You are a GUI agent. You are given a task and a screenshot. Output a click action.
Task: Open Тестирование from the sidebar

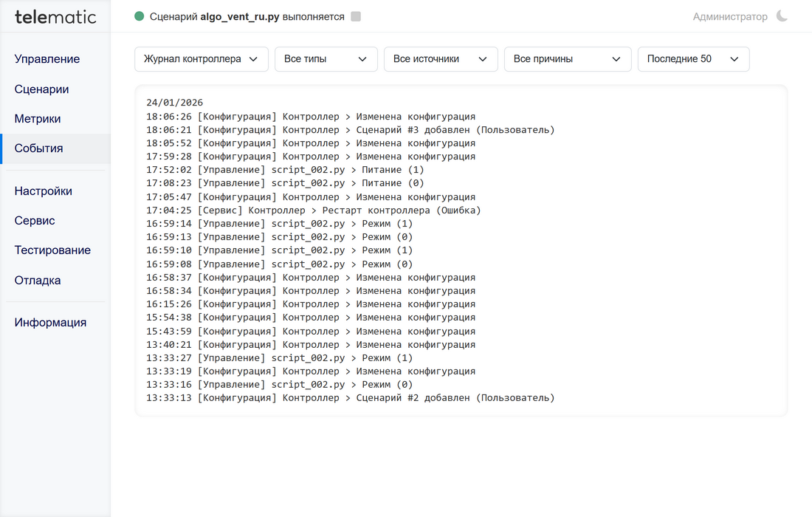52,250
